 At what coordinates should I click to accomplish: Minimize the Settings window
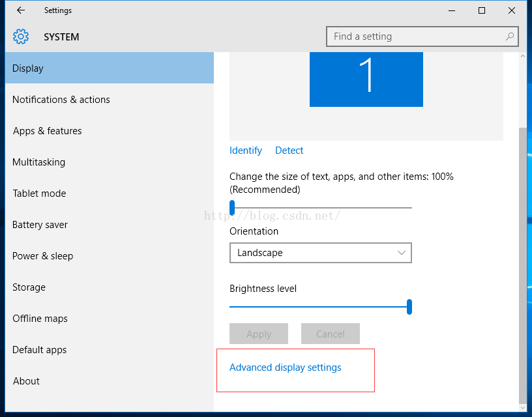pos(452,10)
